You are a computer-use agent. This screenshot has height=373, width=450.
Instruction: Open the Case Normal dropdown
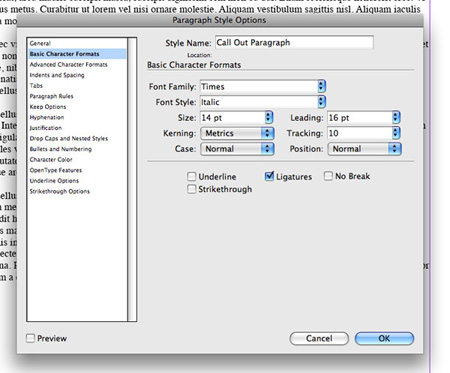237,149
